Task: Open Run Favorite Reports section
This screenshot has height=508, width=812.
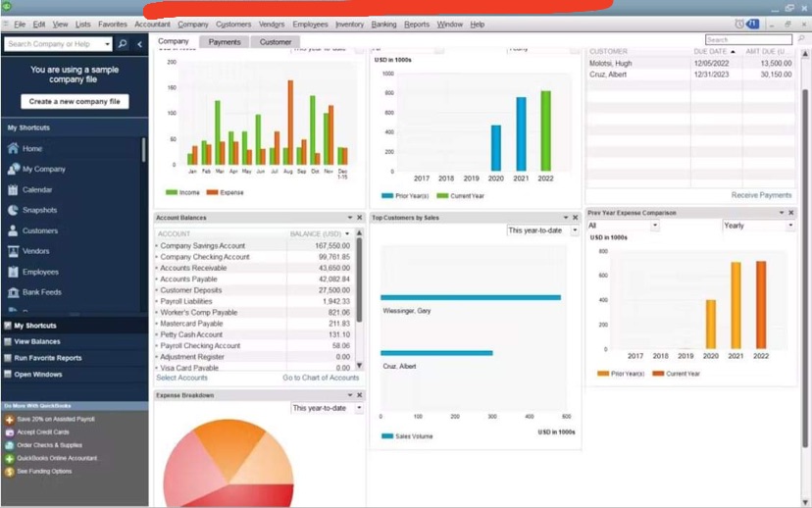Action: pos(74,358)
